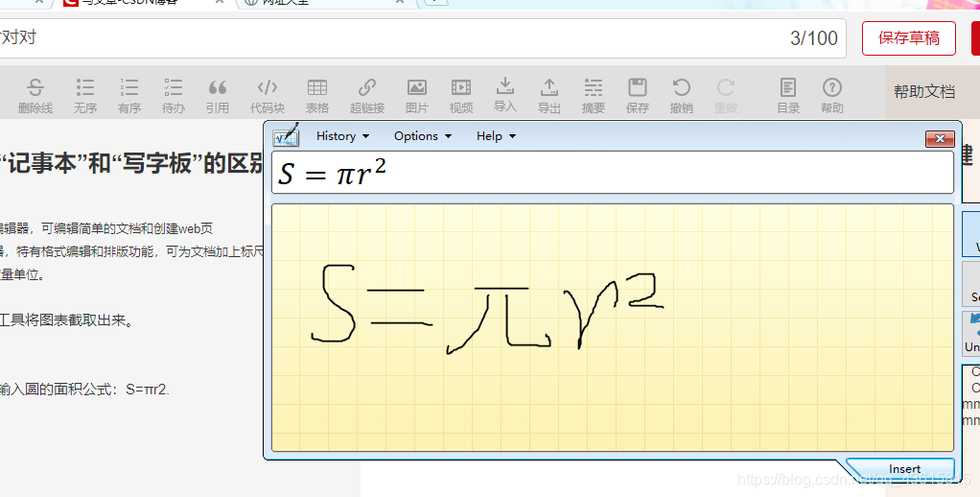Screen dimensions: 980x497
Task: Apply strikethrough (删除线) formatting
Action: 35,95
